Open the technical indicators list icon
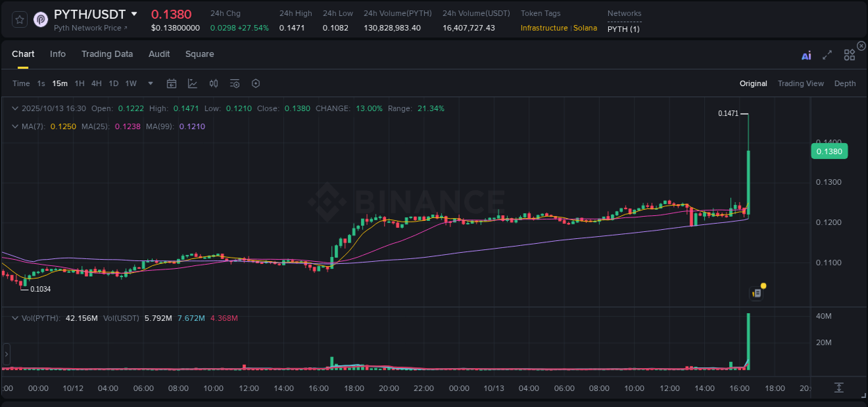This screenshot has width=868, height=407. coord(234,83)
